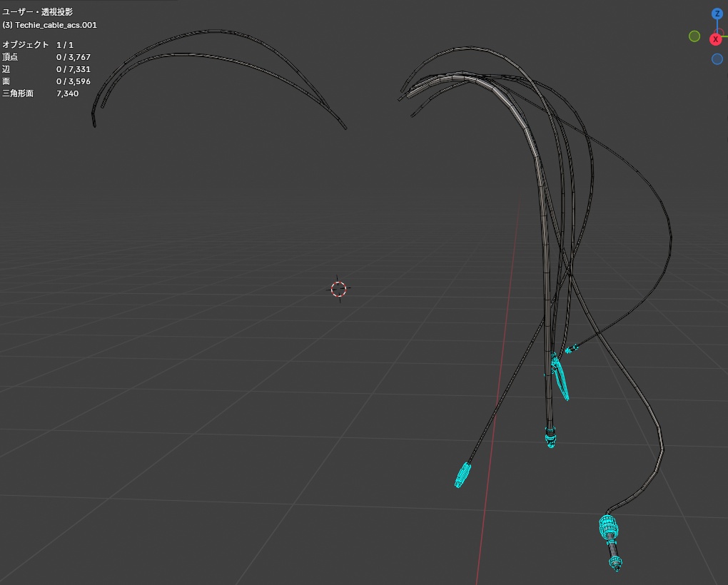Select the tiny cyan connector on the looping cable
The image size is (728, 585).
[570, 348]
